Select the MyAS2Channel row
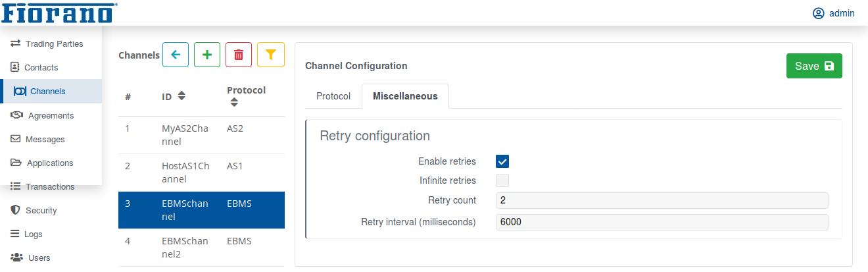 [x=201, y=135]
